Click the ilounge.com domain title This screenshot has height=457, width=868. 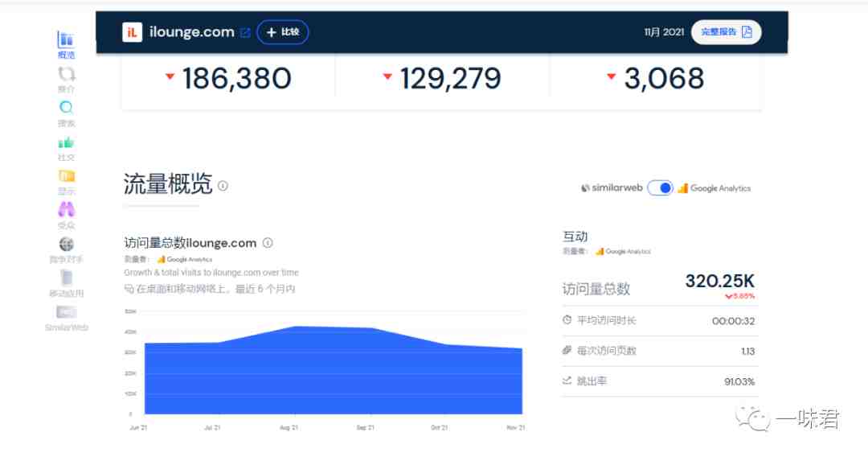tap(191, 32)
